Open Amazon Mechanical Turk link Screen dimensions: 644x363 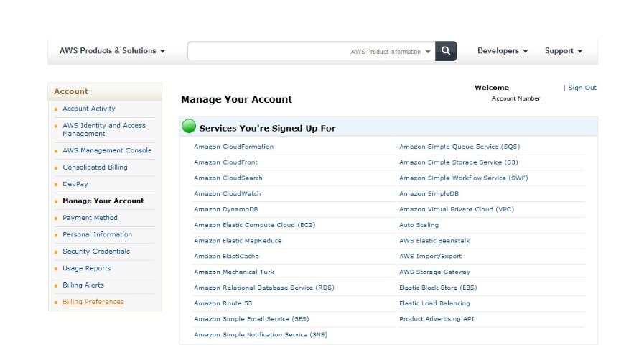tap(234, 272)
